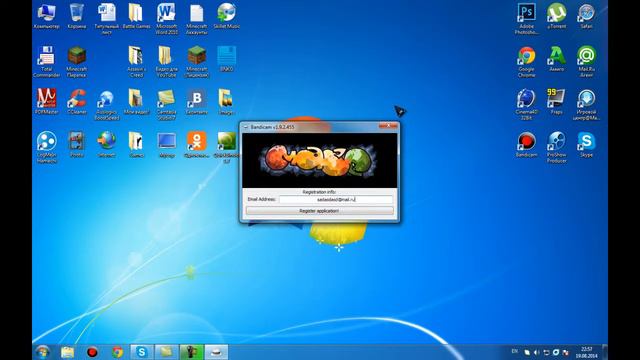The width and height of the screenshot is (640, 360).
Task: Launch Camtasia Studio shortcut
Action: point(167,104)
